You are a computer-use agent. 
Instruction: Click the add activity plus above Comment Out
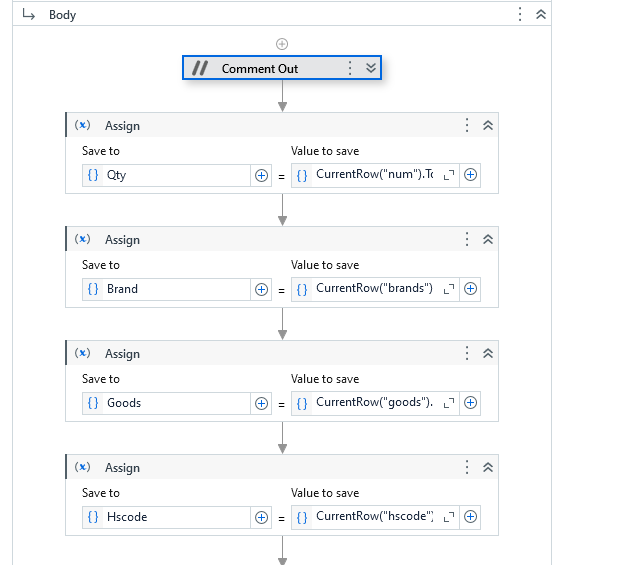[x=282, y=44]
